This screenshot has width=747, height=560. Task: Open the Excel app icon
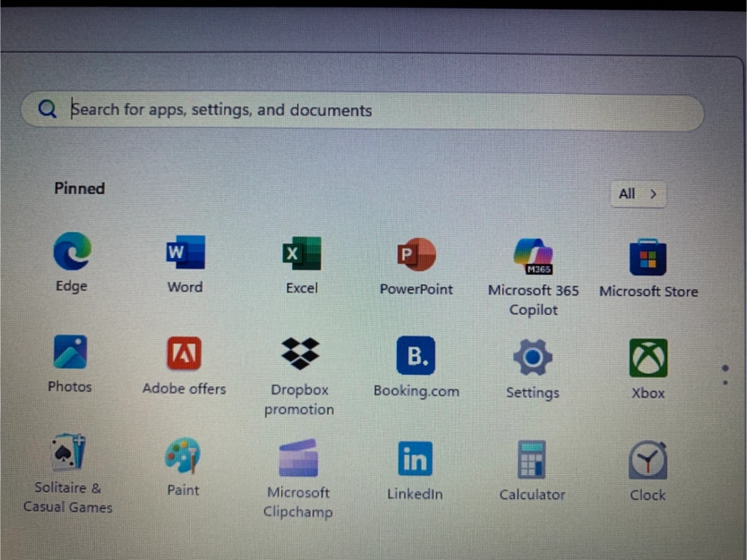point(301,254)
